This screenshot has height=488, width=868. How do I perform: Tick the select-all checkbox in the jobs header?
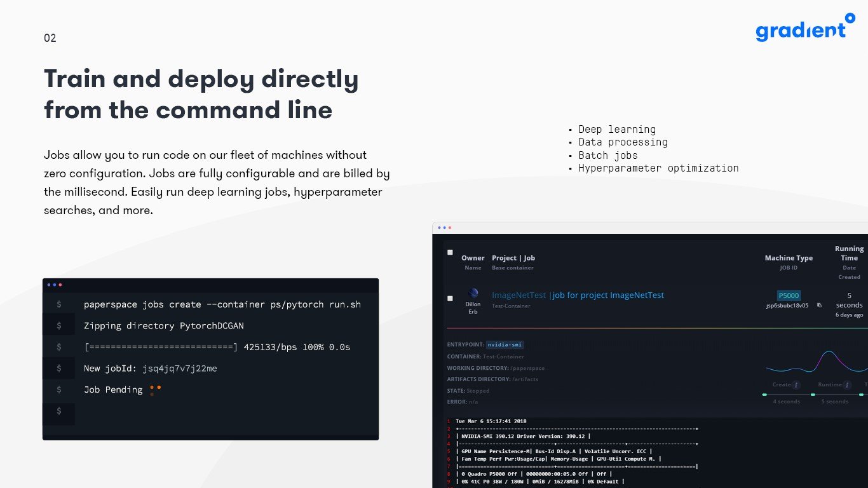pyautogui.click(x=451, y=252)
